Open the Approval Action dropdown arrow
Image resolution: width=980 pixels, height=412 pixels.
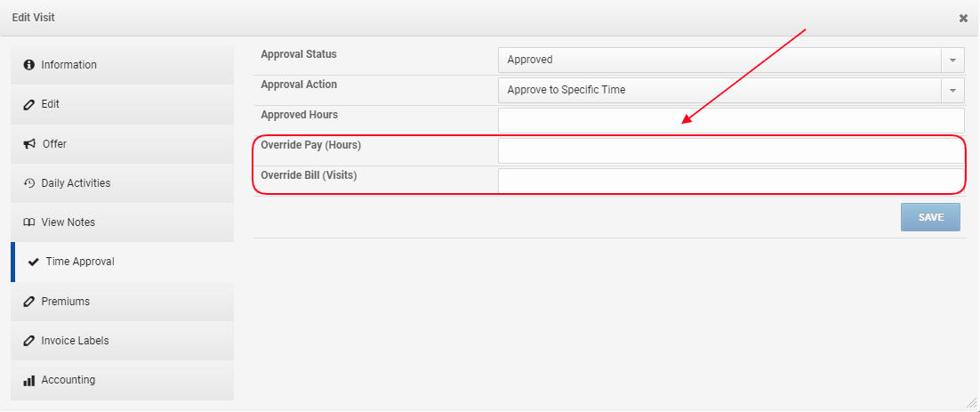click(x=952, y=90)
